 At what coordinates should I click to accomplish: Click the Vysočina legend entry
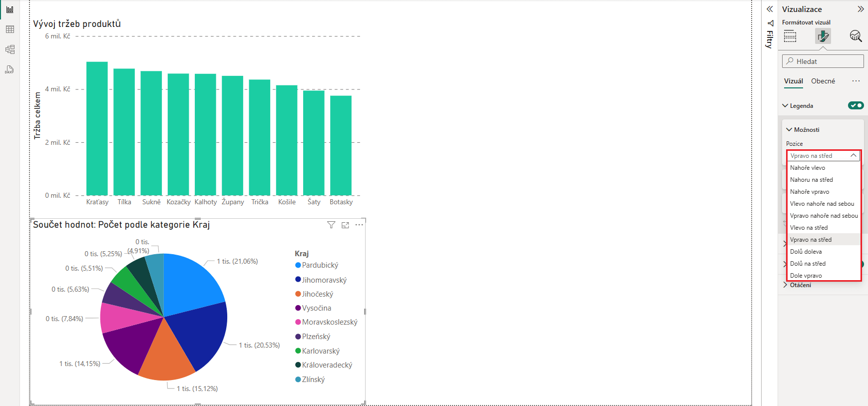[313, 308]
